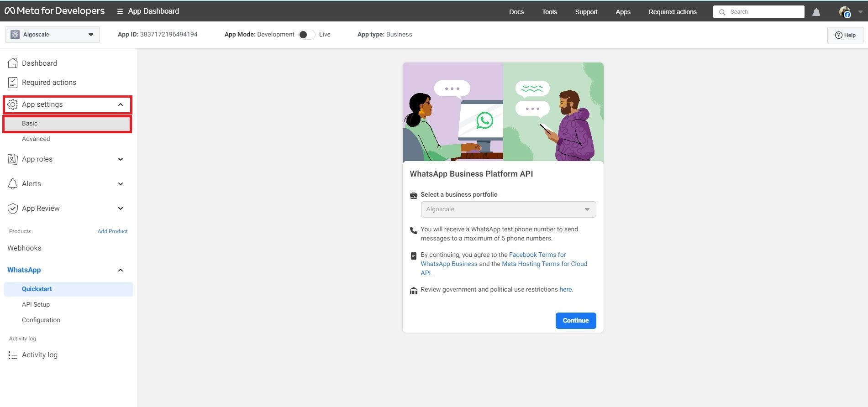This screenshot has height=407, width=868.
Task: Open the Webhooks product page
Action: click(24, 248)
